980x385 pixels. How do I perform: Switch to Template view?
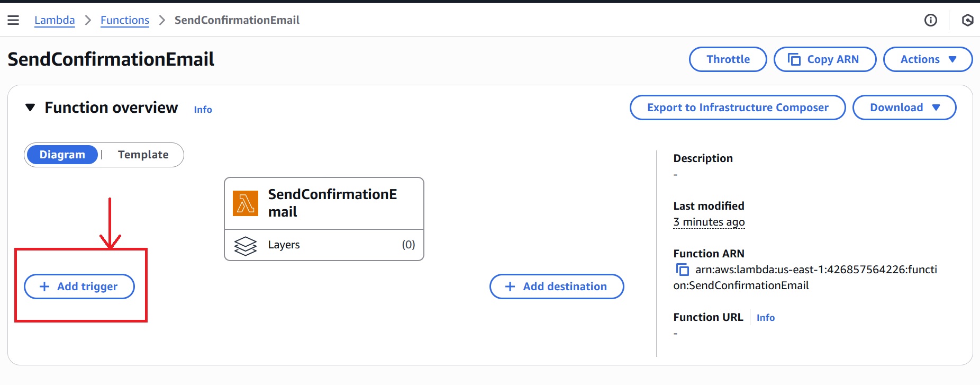[x=143, y=155]
